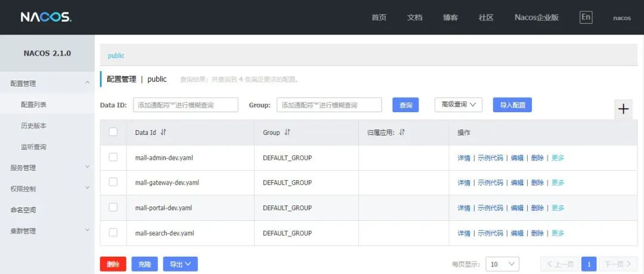Screen dimensions: 644x274
Task: Open 更多 for mall-portal-dev.yaml
Action: 558,208
